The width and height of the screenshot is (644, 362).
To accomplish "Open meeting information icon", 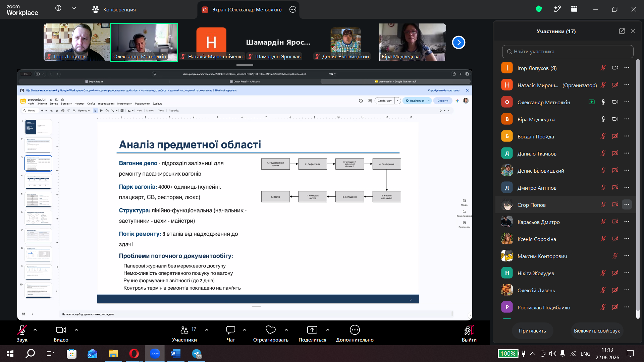I will [x=58, y=8].
